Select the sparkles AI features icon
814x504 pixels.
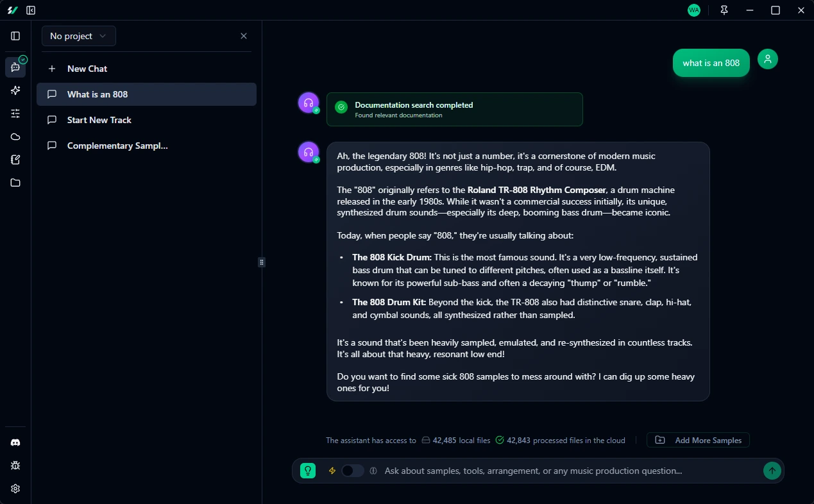(15, 90)
